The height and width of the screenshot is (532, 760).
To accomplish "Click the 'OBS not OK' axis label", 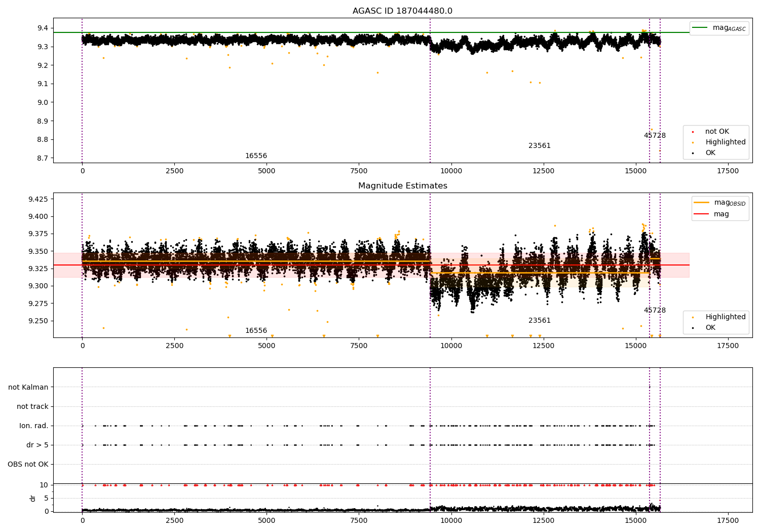I will click(x=28, y=465).
